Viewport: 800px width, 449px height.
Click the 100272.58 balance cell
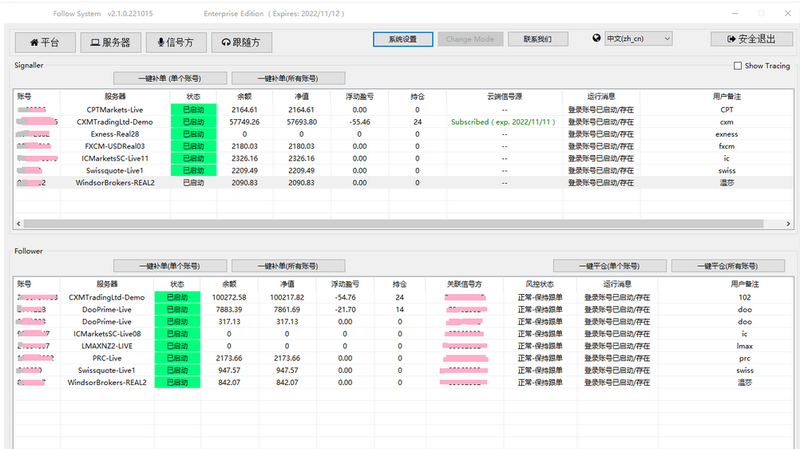(229, 297)
